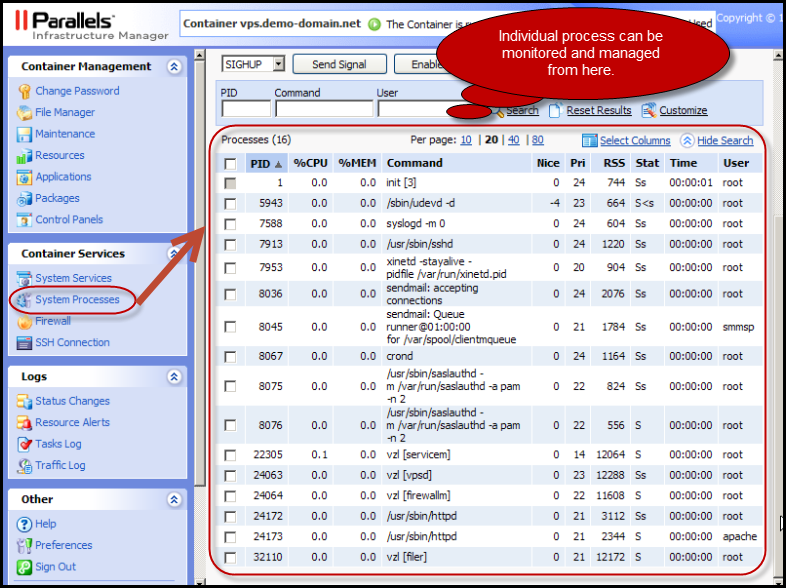Click the SSH Connection terminal icon

pyautogui.click(x=24, y=343)
